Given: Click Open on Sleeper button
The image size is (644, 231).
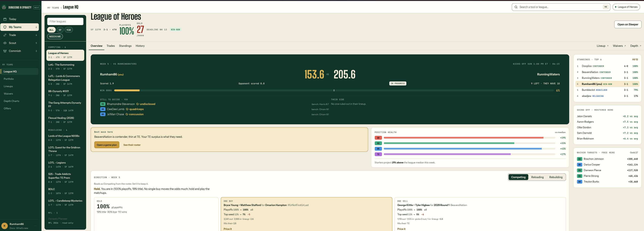Looking at the screenshot, I should pos(628,24).
